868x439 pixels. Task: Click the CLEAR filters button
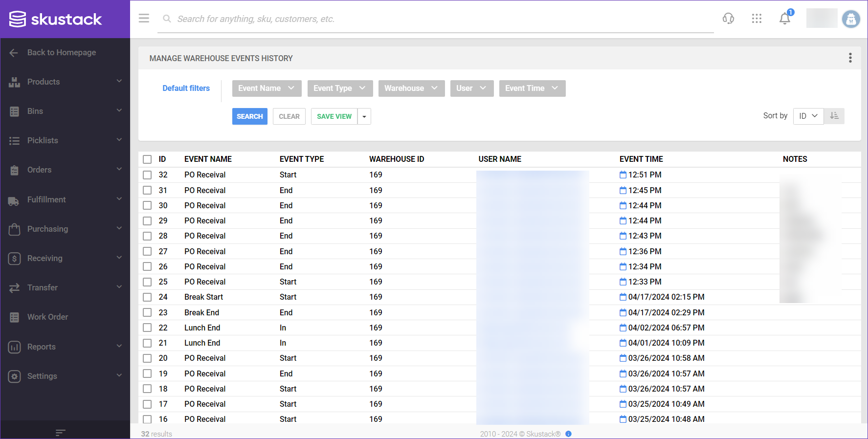[x=289, y=116]
